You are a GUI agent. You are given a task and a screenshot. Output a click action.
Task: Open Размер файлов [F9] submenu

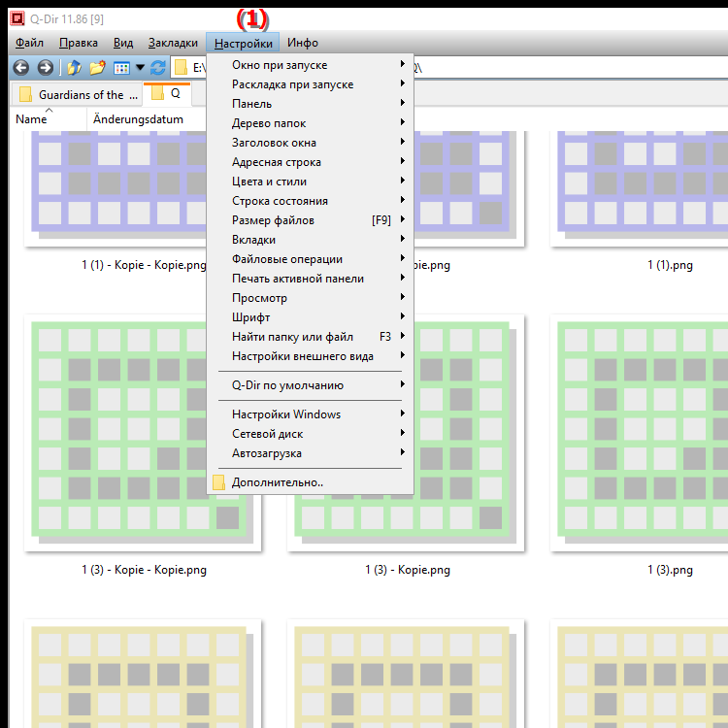coord(311,220)
